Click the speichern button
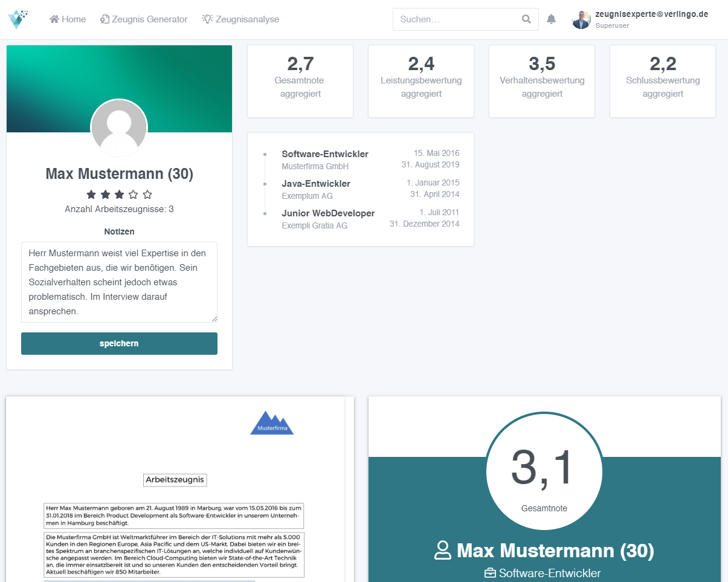The image size is (728, 582). [x=119, y=343]
